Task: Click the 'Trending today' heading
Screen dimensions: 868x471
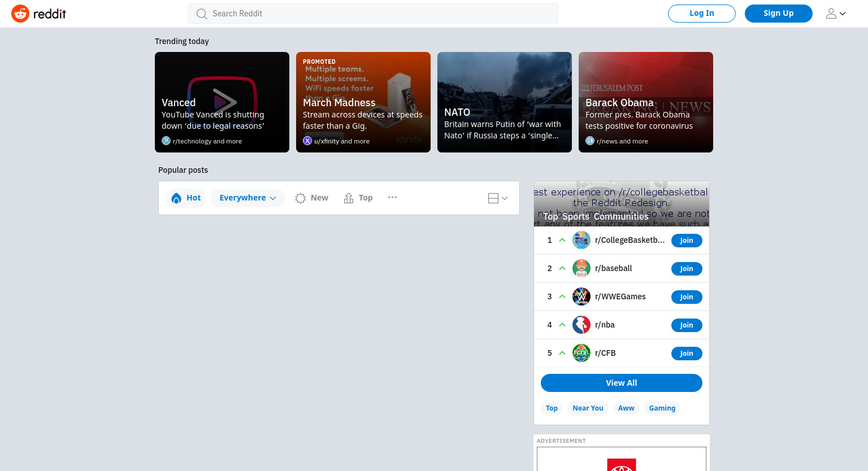Action: point(182,41)
